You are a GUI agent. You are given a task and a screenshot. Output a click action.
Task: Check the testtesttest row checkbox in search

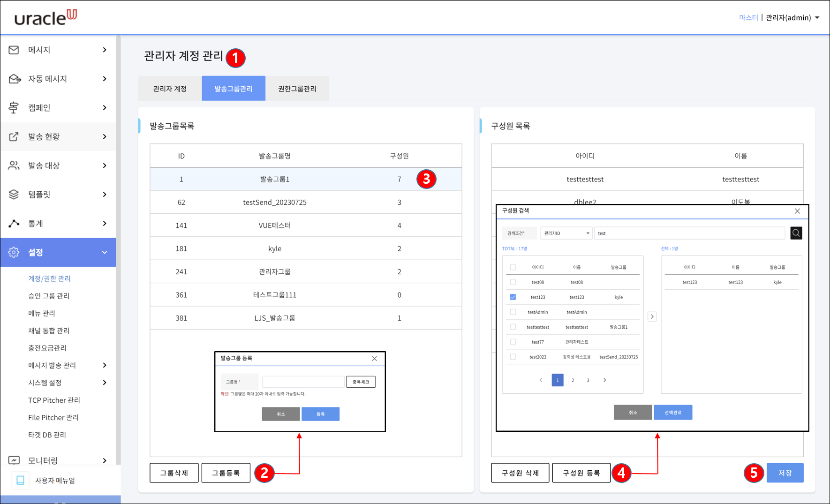pyautogui.click(x=513, y=327)
